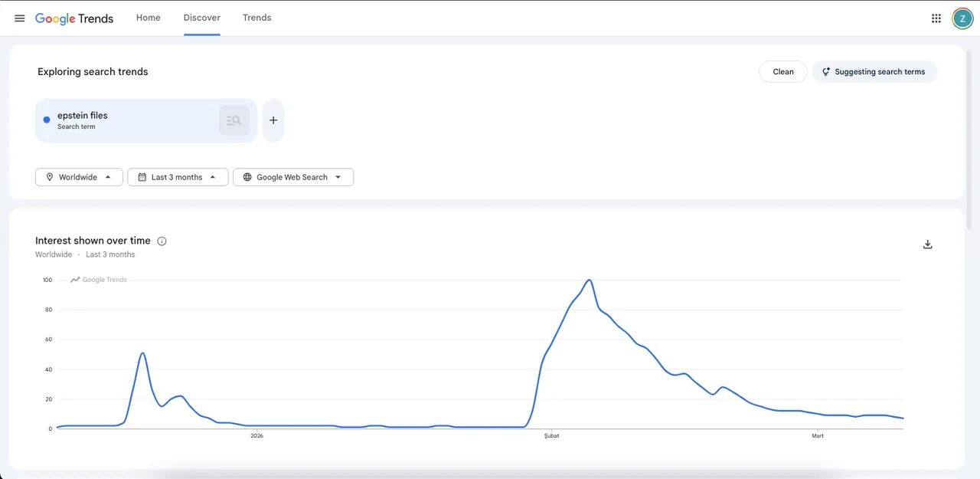980x479 pixels.
Task: Click the Google Trends logo
Action: pyautogui.click(x=74, y=18)
